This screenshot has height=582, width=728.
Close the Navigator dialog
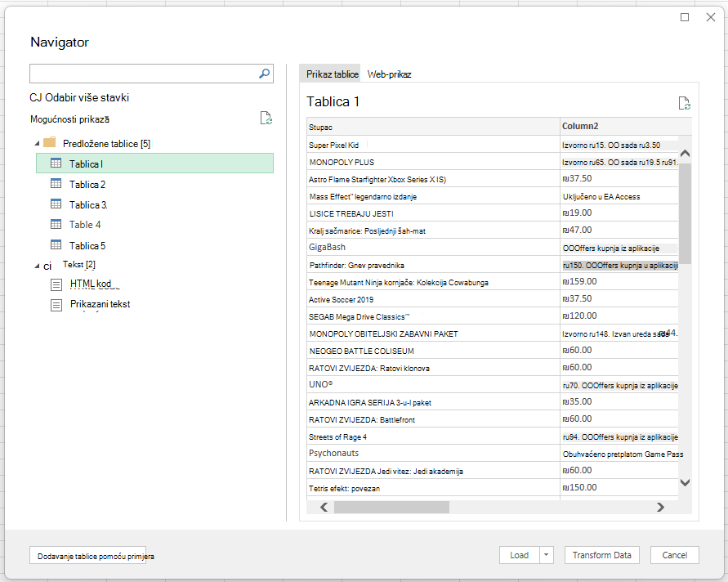710,17
